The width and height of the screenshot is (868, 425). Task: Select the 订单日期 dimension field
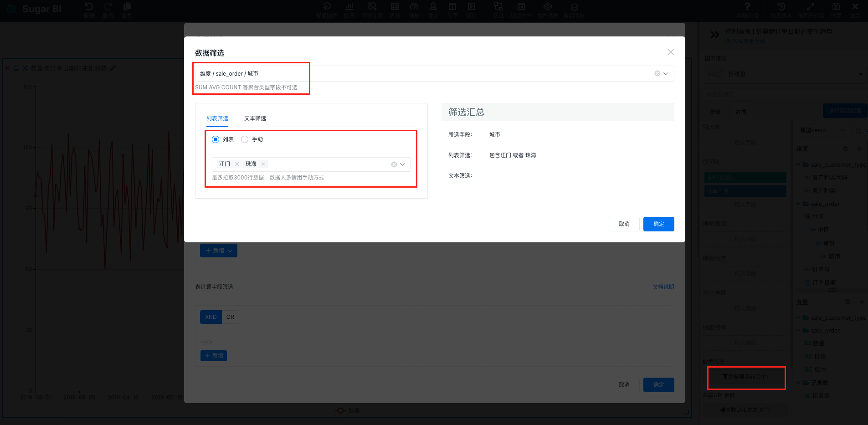pos(824,283)
